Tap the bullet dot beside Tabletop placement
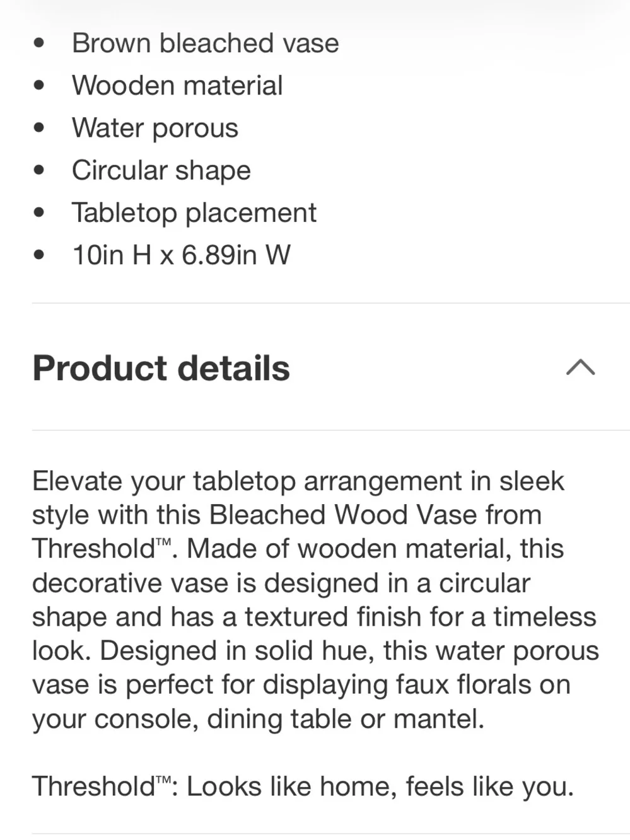The height and width of the screenshot is (840, 630). click(39, 213)
